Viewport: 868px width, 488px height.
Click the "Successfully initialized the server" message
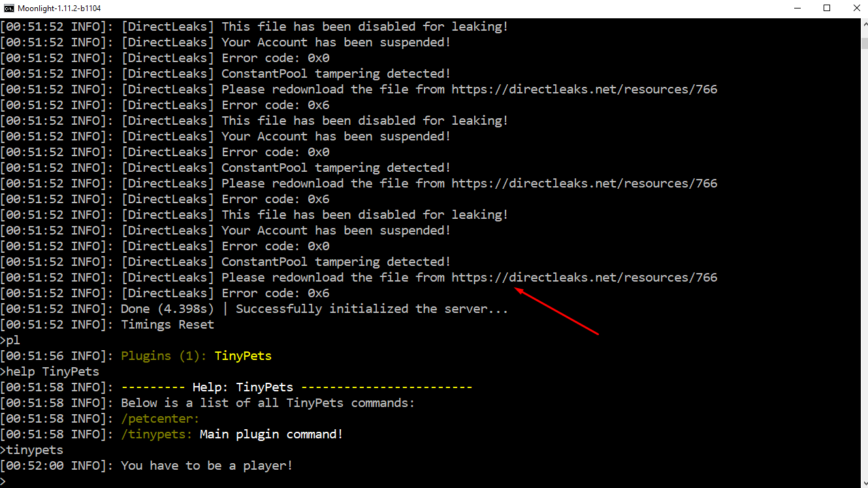pos(372,309)
